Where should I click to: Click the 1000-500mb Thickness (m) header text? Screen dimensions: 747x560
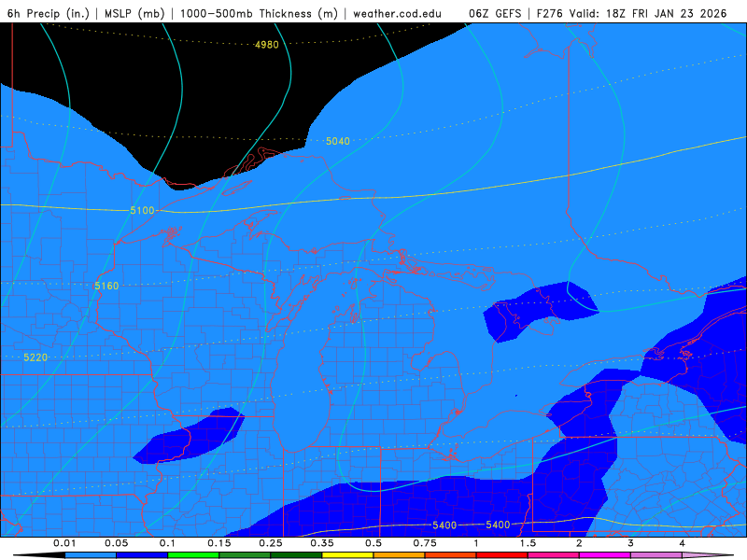pos(259,13)
